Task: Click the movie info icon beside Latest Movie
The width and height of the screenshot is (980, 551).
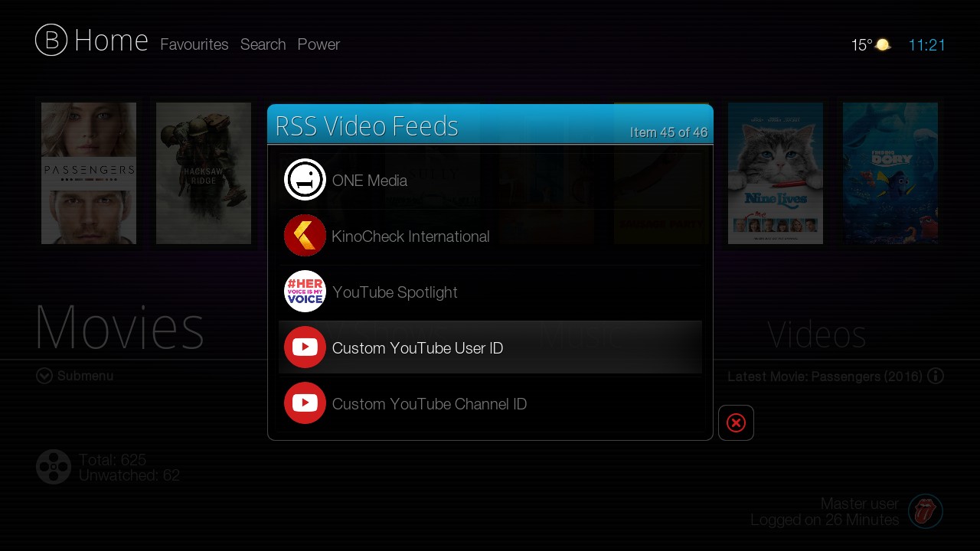Action: (935, 377)
